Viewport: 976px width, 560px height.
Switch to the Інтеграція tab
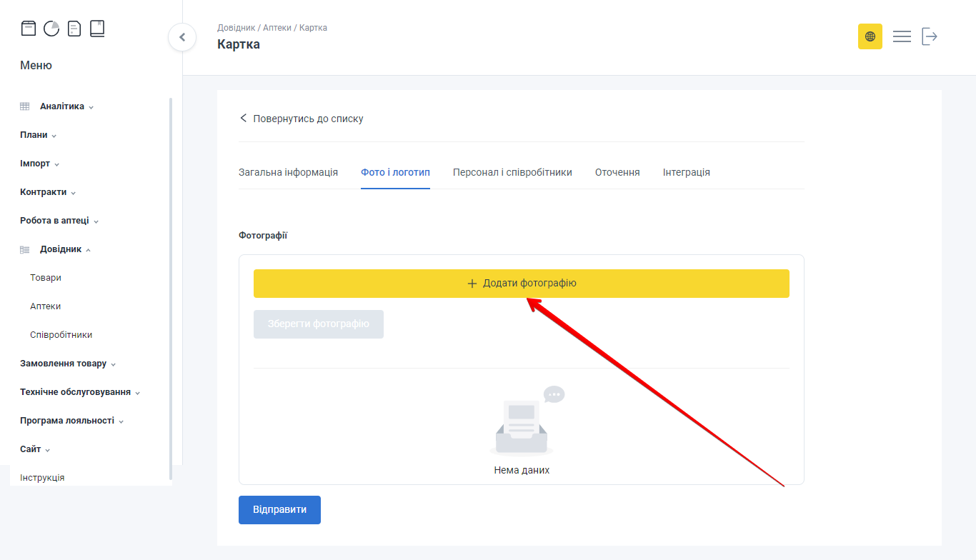pos(686,172)
